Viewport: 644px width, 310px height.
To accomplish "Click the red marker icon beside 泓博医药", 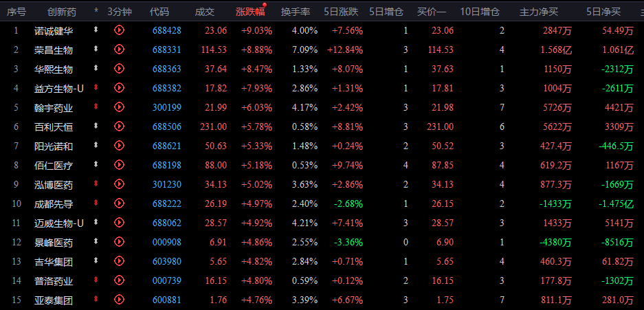I will [96, 183].
